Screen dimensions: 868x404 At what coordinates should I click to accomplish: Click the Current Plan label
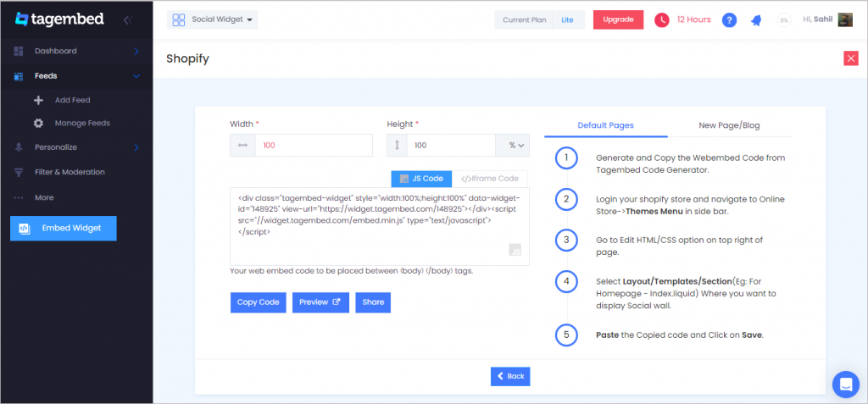click(524, 20)
